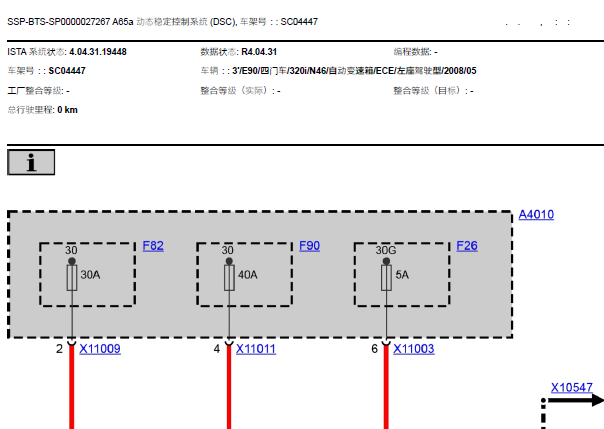Open fuse F90 link
Screen dimensions: 604x429
point(309,246)
